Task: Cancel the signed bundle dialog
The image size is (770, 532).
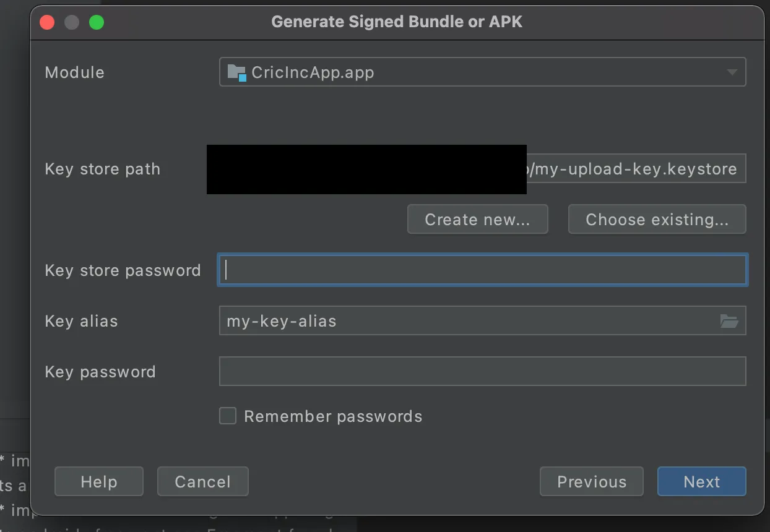Action: pyautogui.click(x=202, y=482)
